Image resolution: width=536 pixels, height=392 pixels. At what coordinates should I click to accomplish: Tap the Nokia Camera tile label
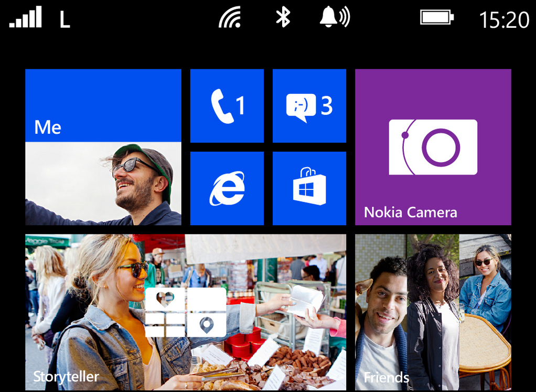411,213
